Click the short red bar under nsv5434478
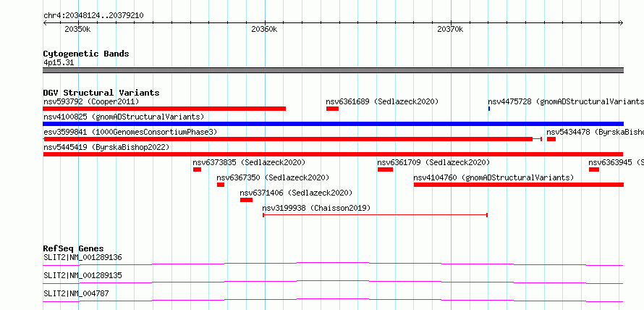644x310 pixels. pos(551,139)
